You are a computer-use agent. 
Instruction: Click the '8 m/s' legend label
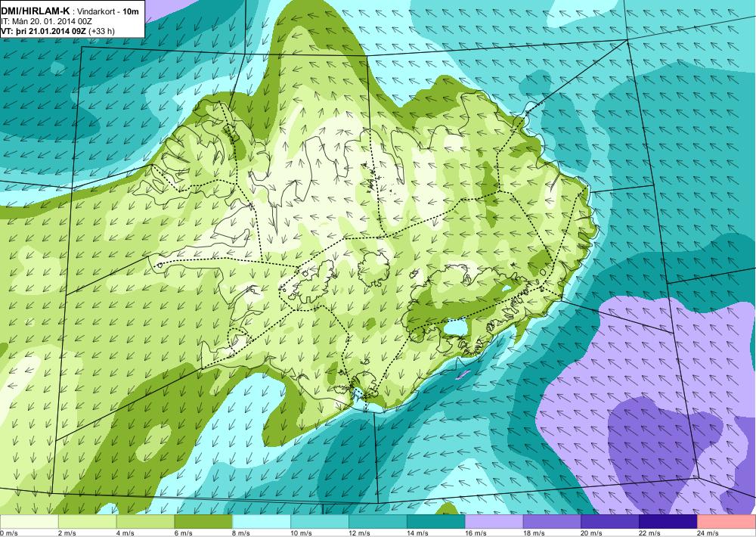tap(242, 533)
